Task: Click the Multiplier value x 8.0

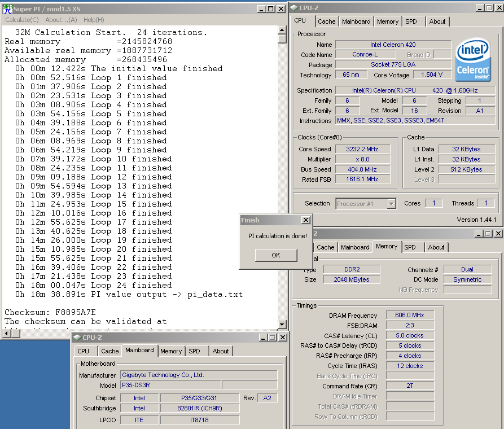Action: pyautogui.click(x=362, y=159)
